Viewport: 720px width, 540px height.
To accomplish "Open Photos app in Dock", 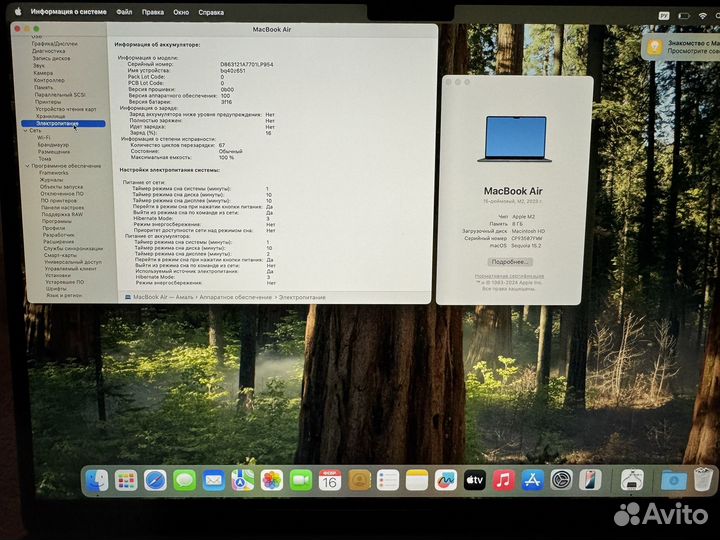I will (x=272, y=481).
